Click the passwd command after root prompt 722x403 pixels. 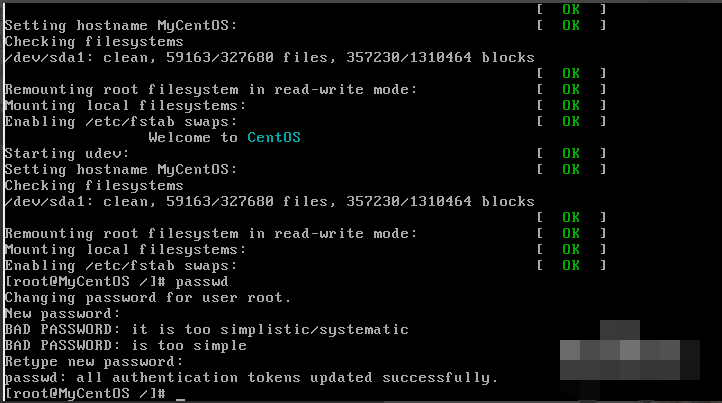pyautogui.click(x=202, y=281)
